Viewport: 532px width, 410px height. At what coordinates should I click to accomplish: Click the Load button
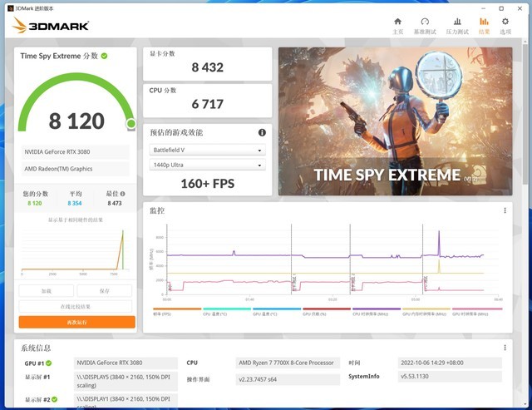click(47, 291)
